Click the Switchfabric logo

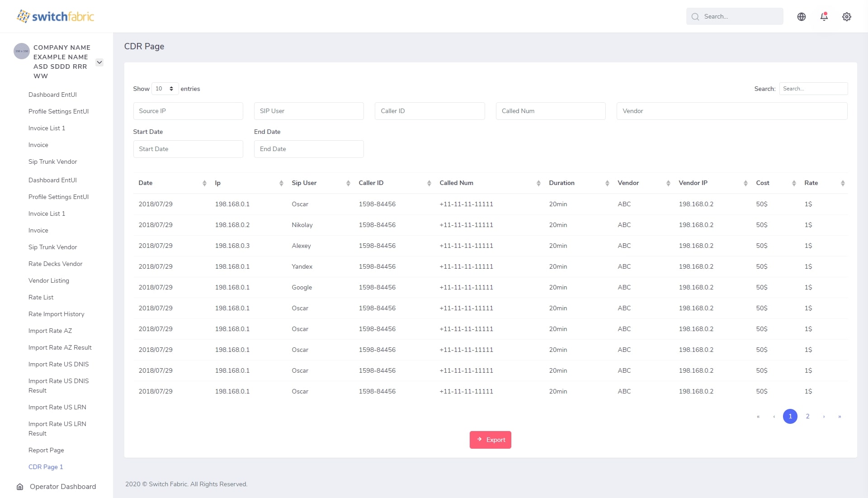tap(55, 17)
